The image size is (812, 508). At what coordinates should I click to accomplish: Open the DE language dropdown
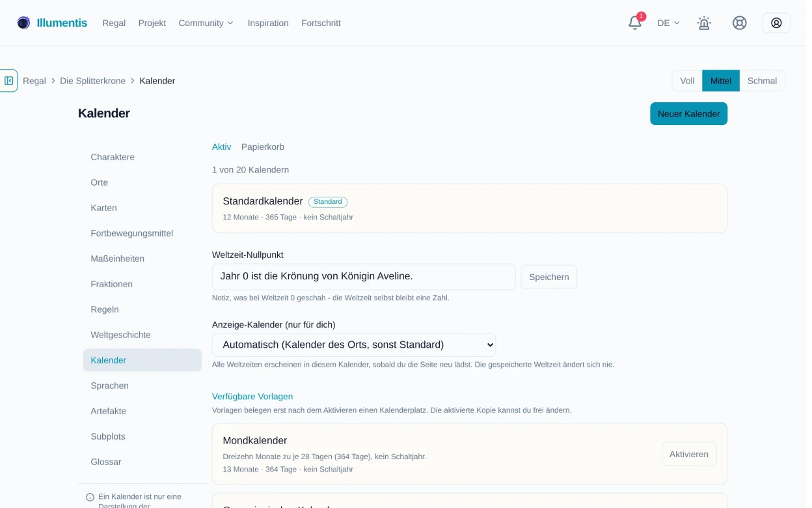[x=668, y=23]
